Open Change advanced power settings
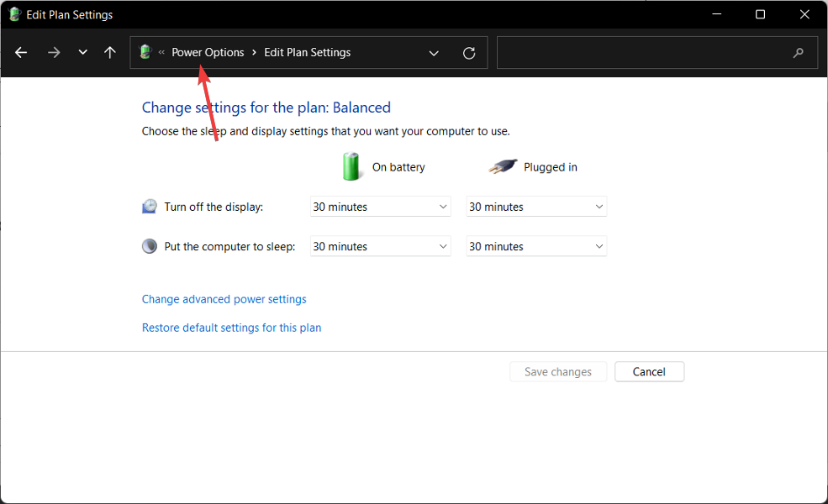 point(224,299)
